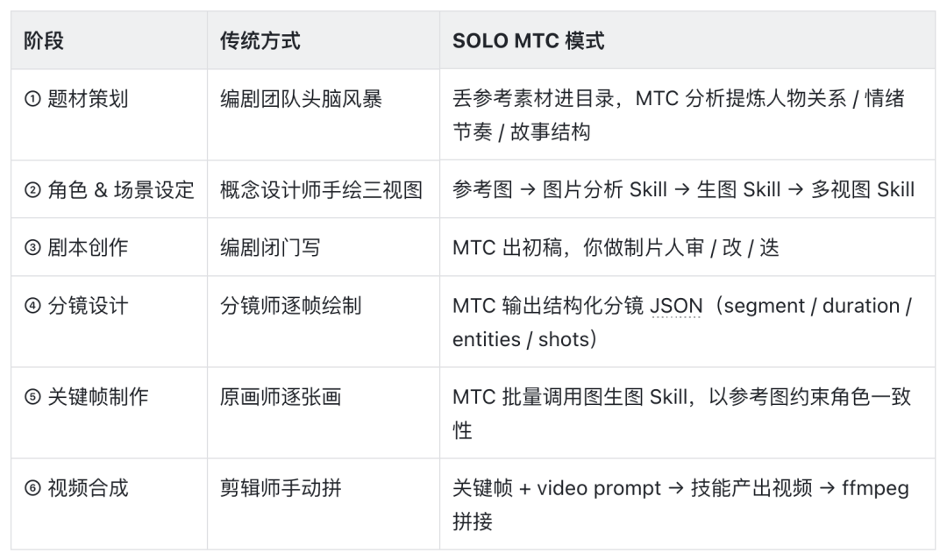
Task: Click the 参考图 → 图片分析 Skill cell
Action: 683,189
